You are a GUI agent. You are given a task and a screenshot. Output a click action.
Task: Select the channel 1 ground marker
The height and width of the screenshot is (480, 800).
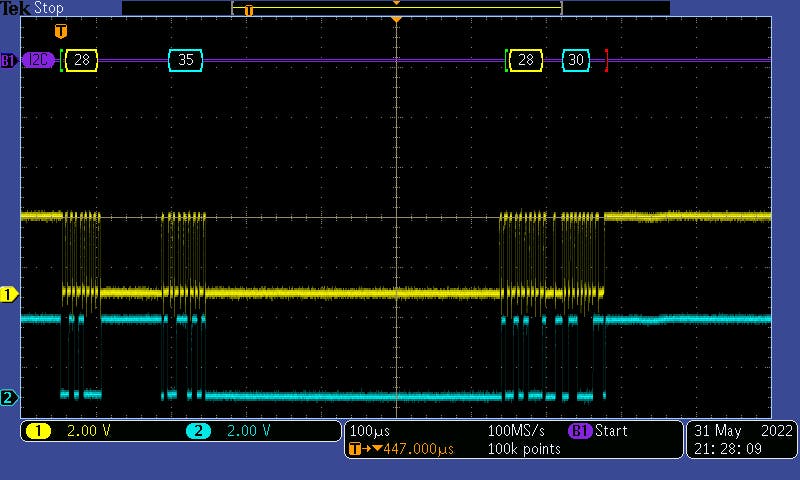tap(9, 294)
